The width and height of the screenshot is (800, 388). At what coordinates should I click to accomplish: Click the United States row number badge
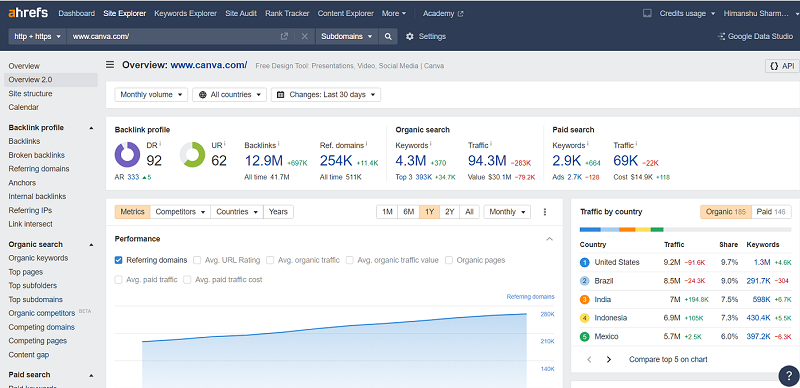pos(585,262)
